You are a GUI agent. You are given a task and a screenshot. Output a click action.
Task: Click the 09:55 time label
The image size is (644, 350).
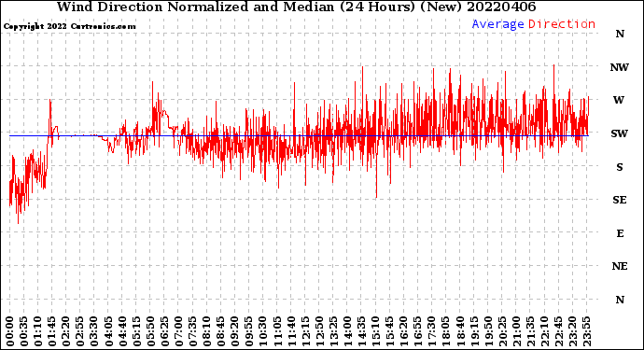click(x=249, y=331)
